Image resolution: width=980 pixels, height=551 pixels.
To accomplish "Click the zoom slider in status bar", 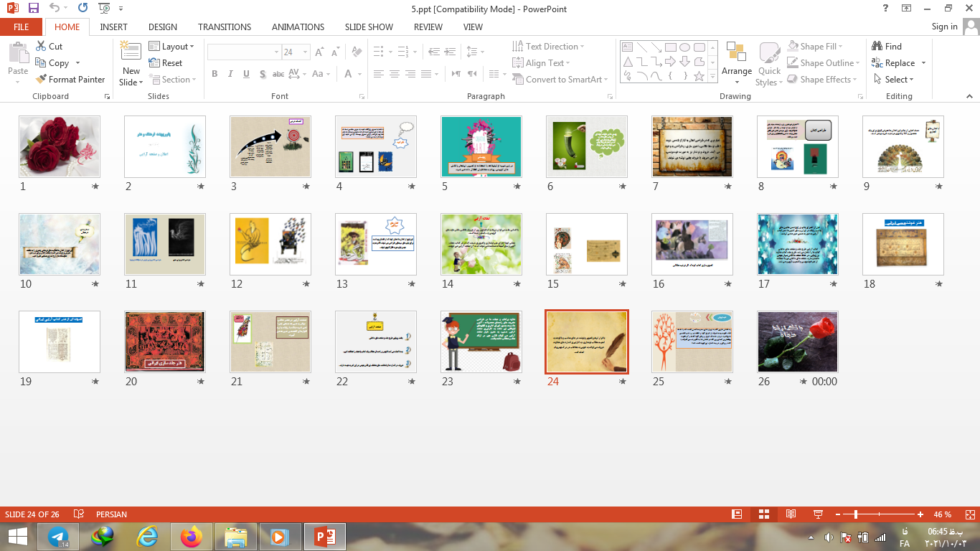I will click(856, 514).
